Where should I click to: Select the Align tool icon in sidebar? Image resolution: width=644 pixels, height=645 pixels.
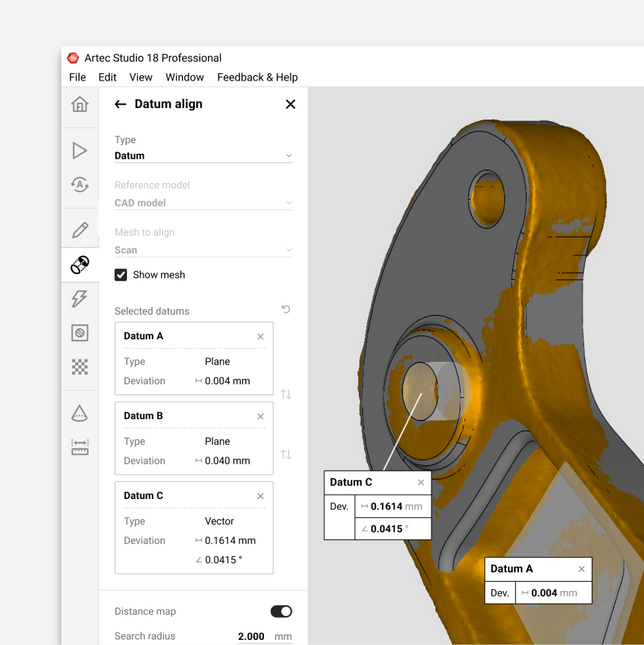[80, 265]
